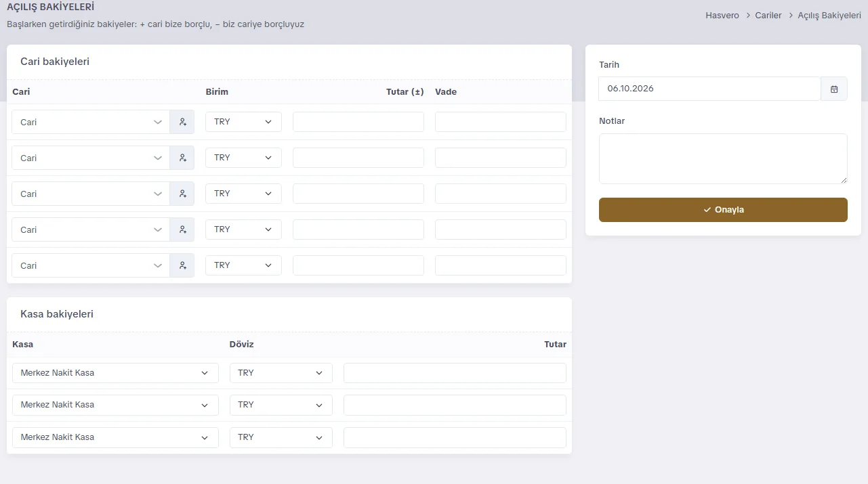Focus the Tutar field in the first Kasa row
This screenshot has width=868, height=484.
click(455, 373)
